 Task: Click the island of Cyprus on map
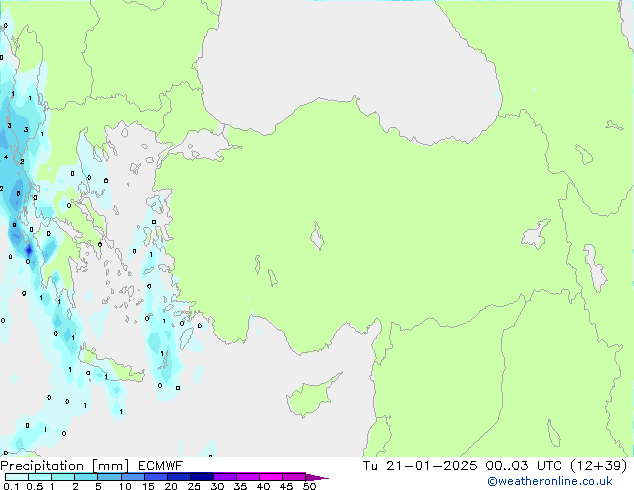(309, 397)
